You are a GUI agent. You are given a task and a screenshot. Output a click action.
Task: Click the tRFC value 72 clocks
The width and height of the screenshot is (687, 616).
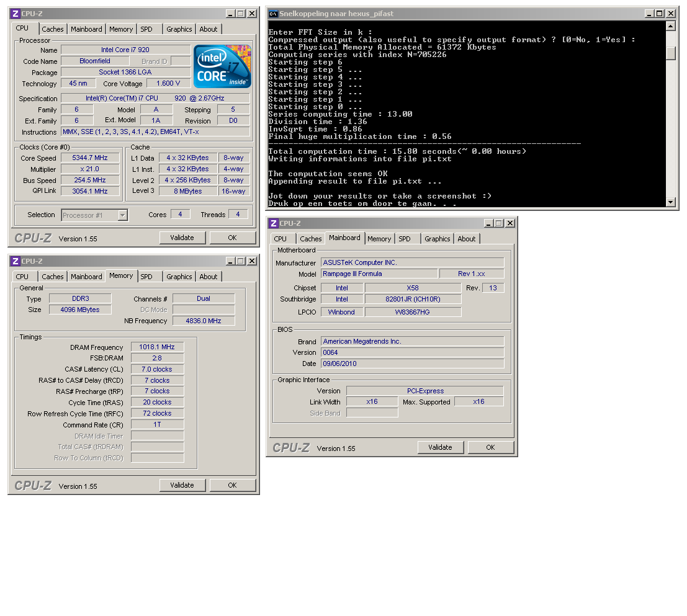157,413
